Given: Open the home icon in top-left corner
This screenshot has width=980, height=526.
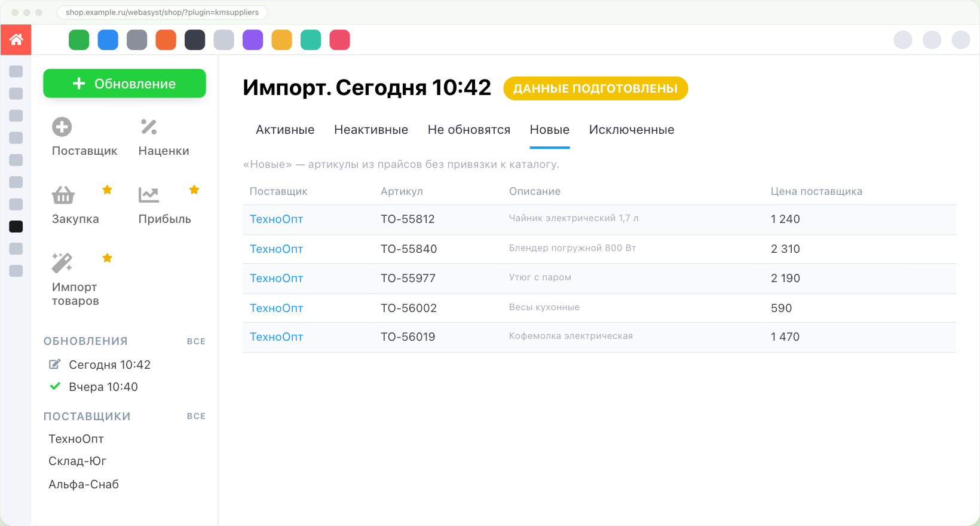Looking at the screenshot, I should (16, 39).
